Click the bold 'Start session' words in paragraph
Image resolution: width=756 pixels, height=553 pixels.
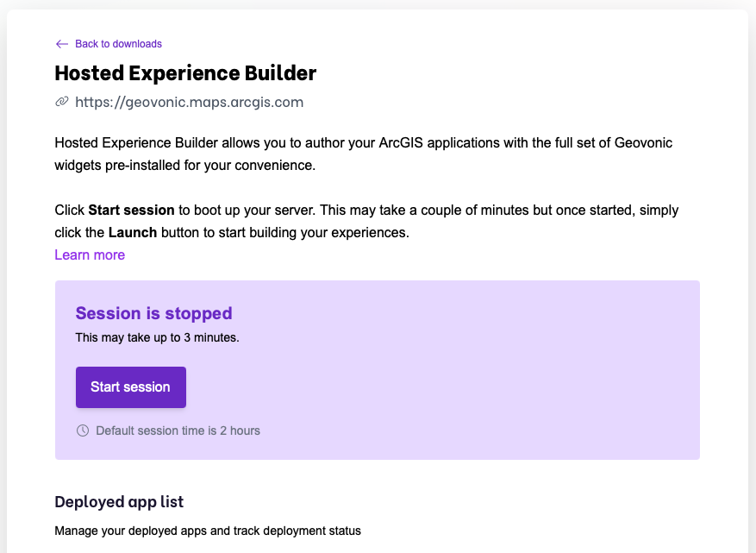131,211
